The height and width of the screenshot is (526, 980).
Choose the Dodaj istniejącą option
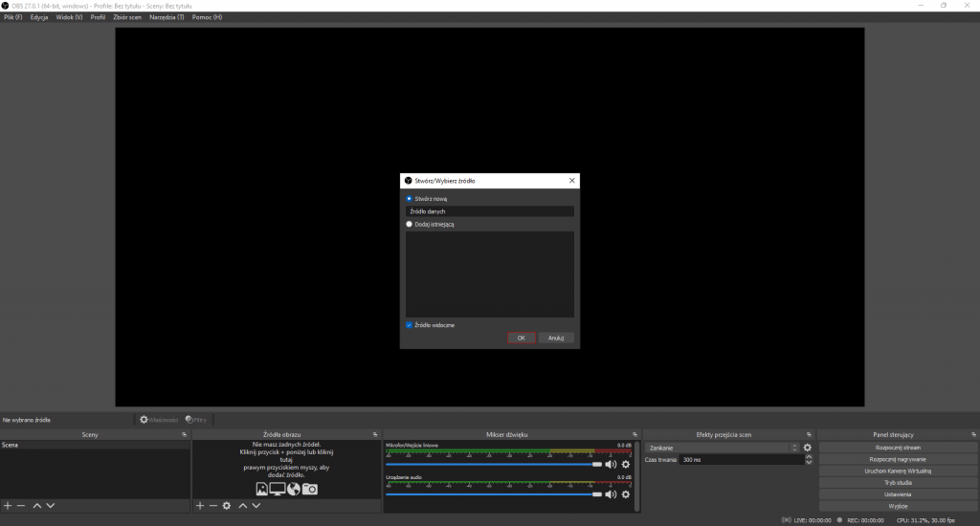(x=410, y=224)
